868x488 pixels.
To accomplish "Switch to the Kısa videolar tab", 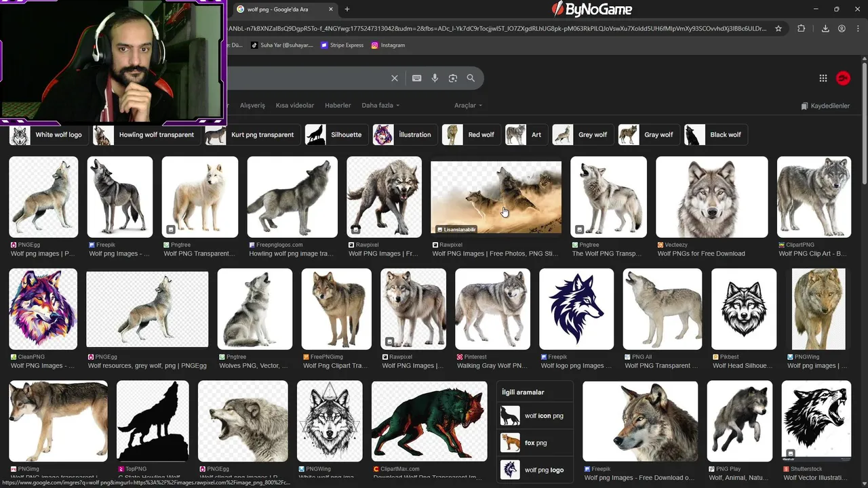I will pyautogui.click(x=295, y=106).
